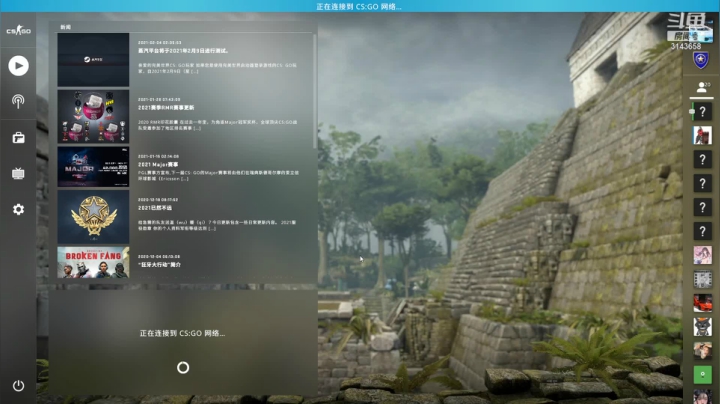This screenshot has height=404, width=720.
Task: Open the TV watch matches icon
Action: 18,174
